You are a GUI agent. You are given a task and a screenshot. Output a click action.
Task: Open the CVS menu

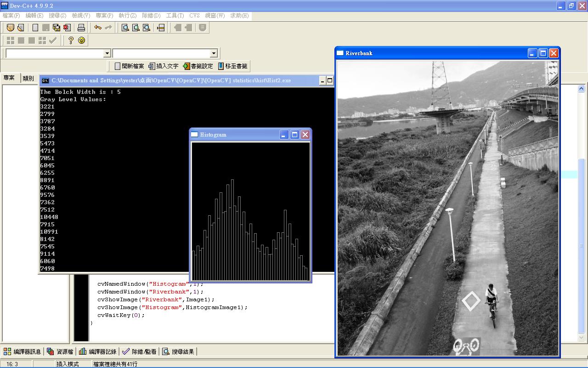194,16
